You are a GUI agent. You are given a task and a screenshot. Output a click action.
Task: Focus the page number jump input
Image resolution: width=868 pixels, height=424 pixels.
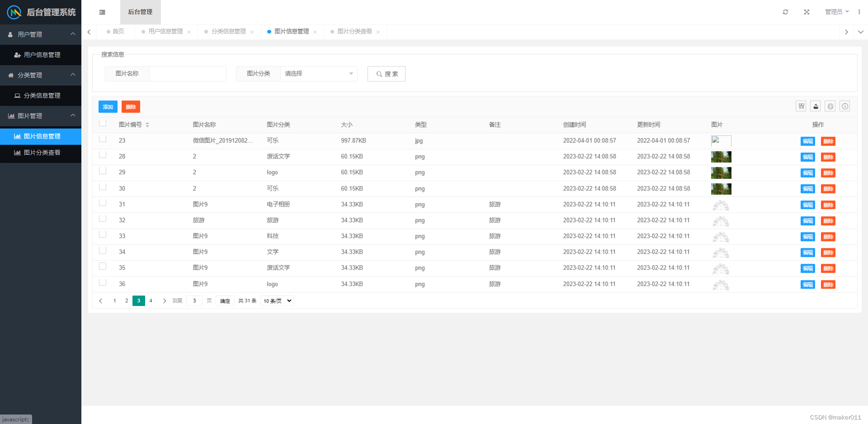pos(194,301)
